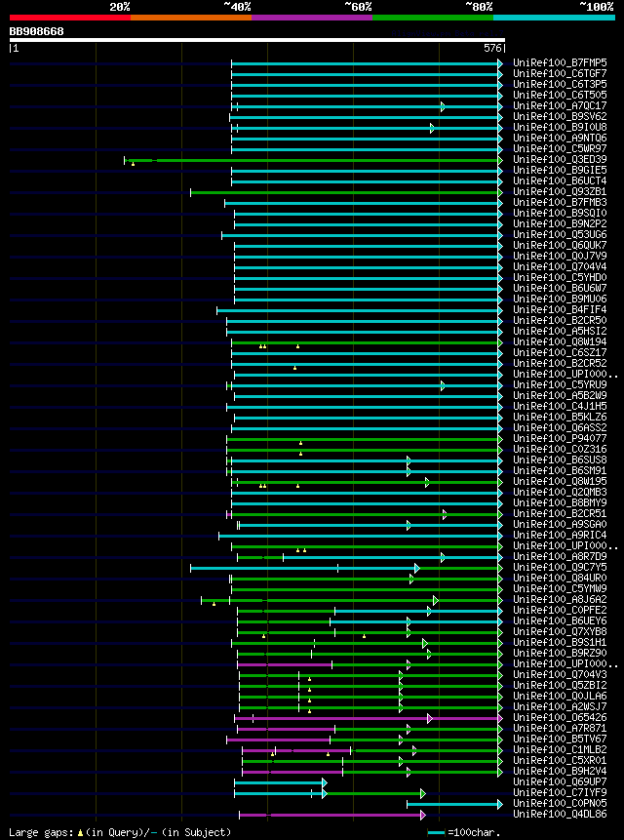Click the red 20% identity legend bar
624x840 pixels.
pyautogui.click(x=70, y=18)
